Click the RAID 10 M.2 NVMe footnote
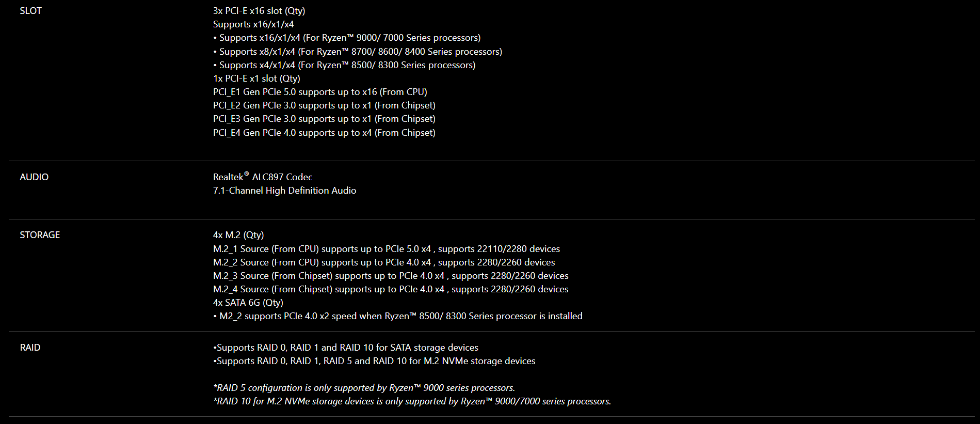This screenshot has height=424, width=980. 412,401
